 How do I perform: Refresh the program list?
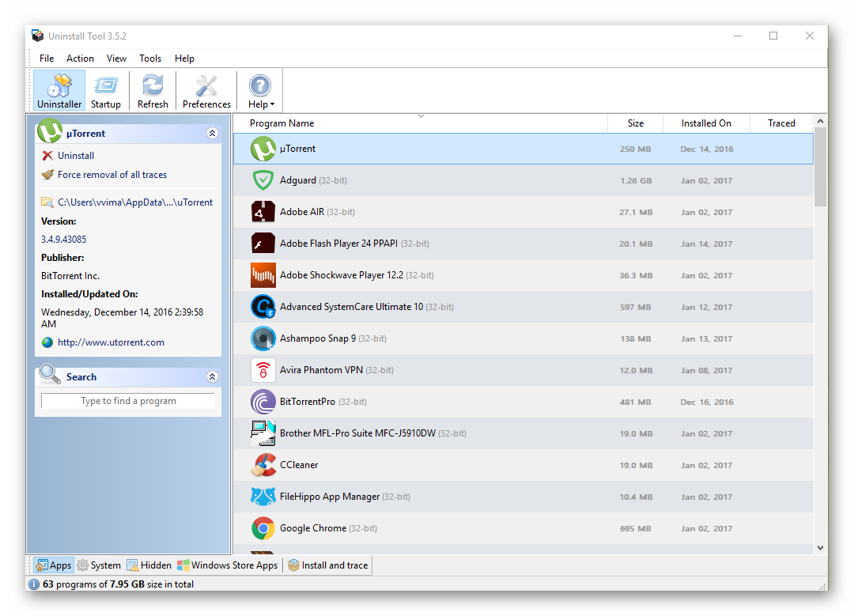pos(153,90)
